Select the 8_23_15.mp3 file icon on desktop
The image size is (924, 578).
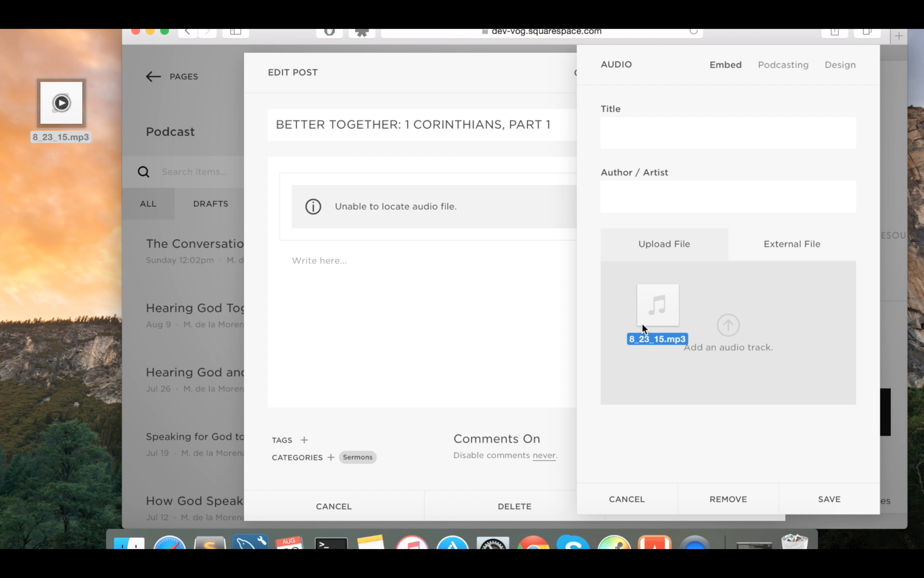point(61,103)
